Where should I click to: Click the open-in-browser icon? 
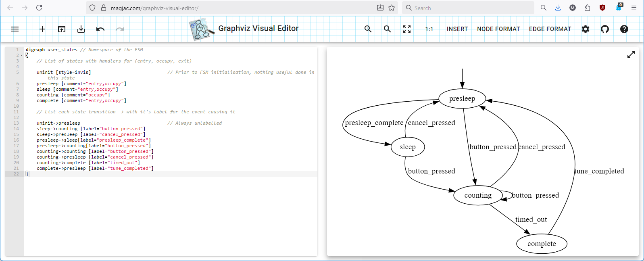62,29
